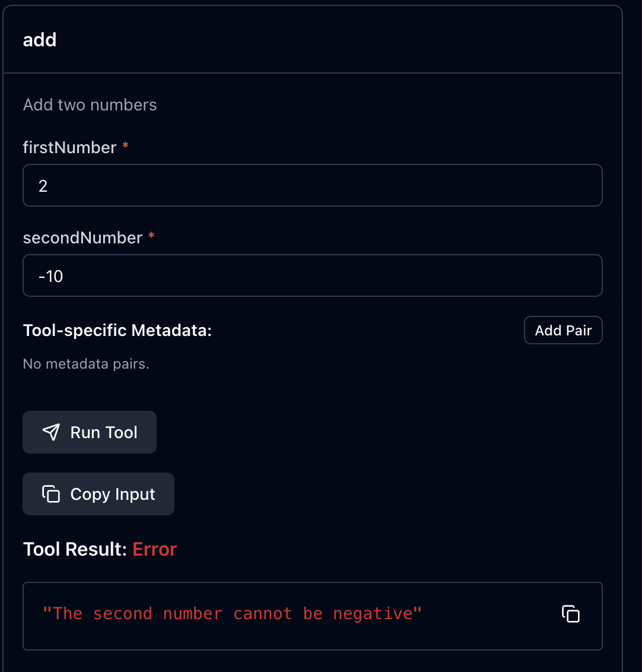Focus the firstNumber input field containing 2
Viewport: 642px width, 672px height.
click(x=313, y=185)
